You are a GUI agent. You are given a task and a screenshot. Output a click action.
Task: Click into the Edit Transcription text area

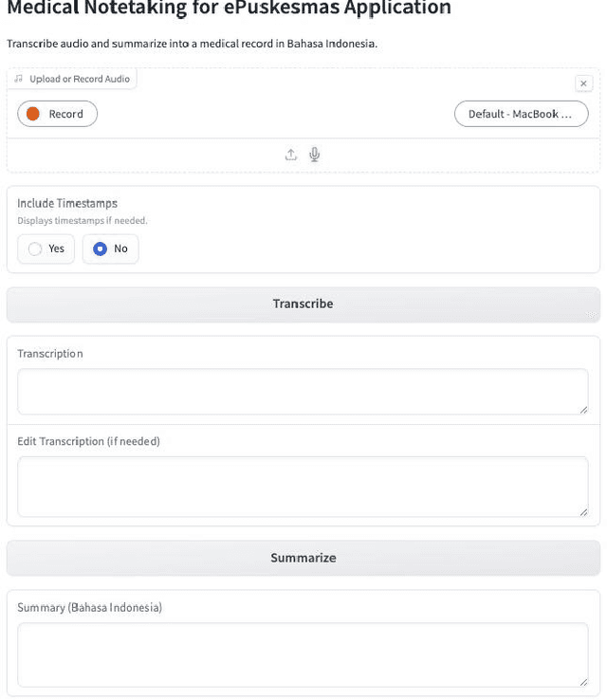[303, 486]
